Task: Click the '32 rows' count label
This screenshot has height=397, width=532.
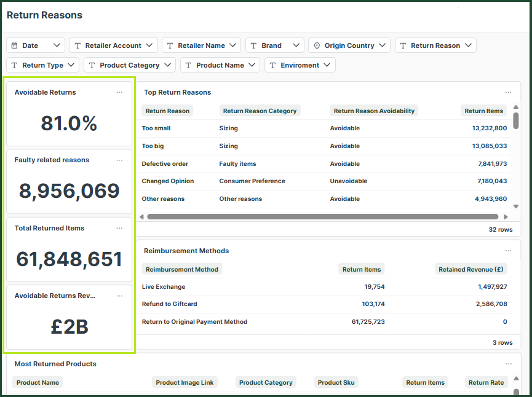Action: (501, 229)
